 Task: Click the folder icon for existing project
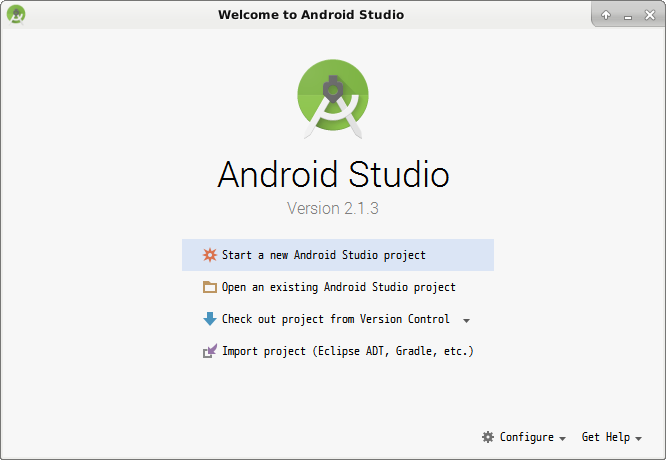[209, 287]
